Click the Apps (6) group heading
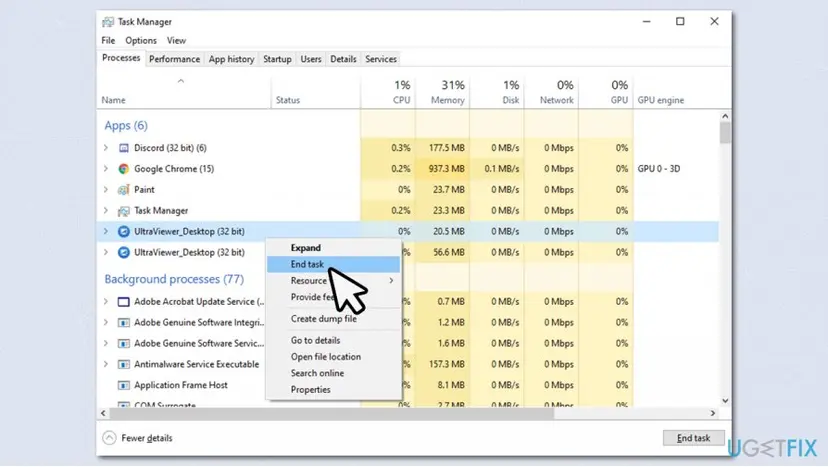 [126, 126]
